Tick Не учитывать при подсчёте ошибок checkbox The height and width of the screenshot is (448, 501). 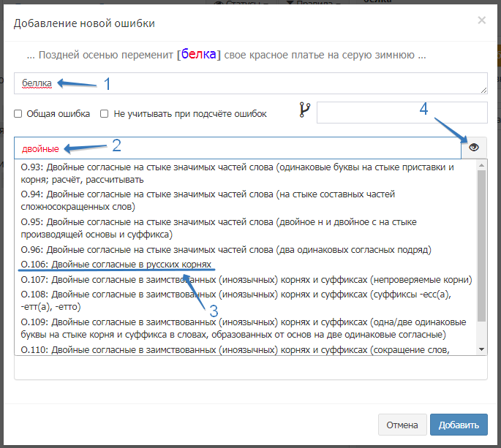click(105, 114)
